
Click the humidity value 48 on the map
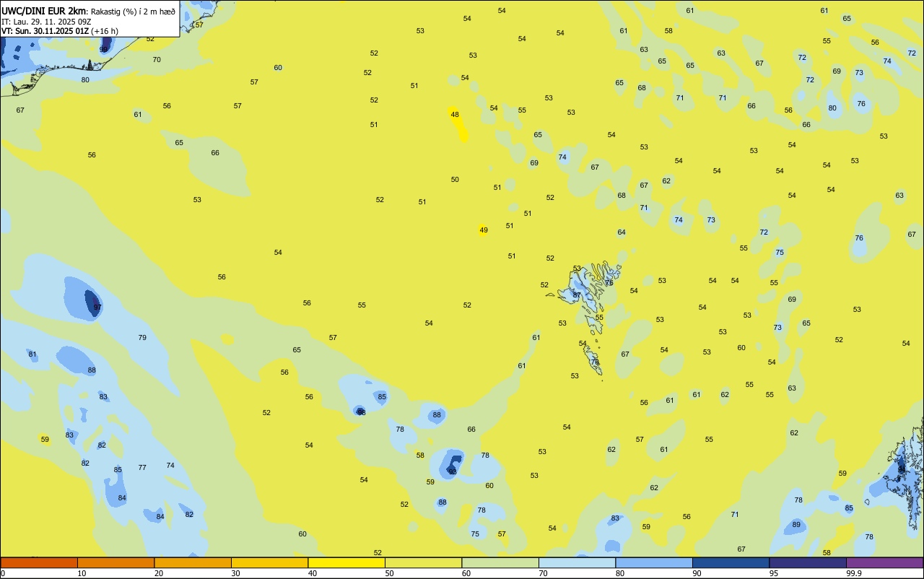(x=455, y=115)
